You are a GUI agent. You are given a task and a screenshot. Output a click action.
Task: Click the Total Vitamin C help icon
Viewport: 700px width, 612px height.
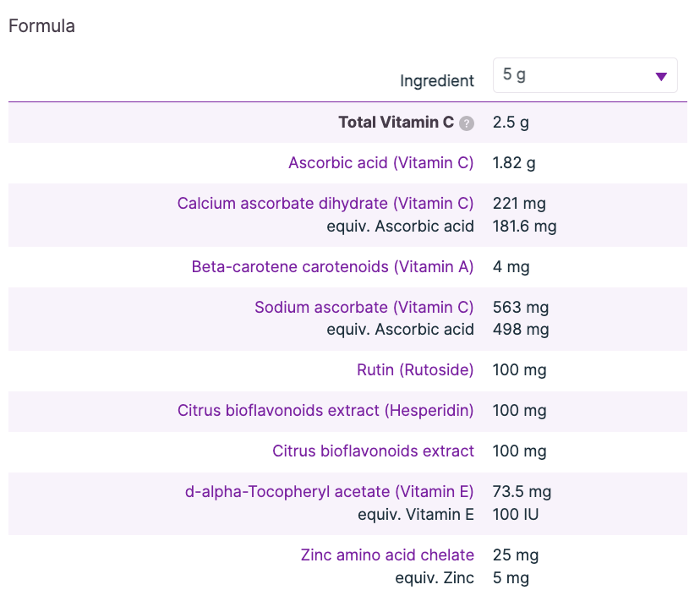pos(467,123)
